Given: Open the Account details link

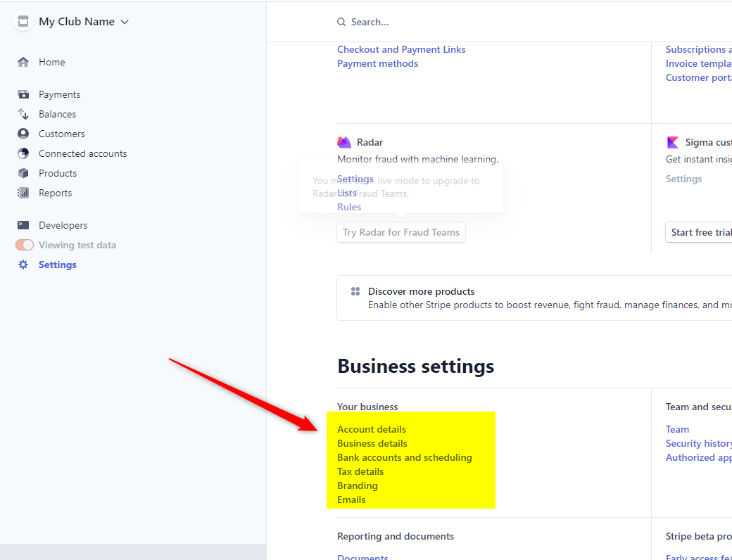Looking at the screenshot, I should click(x=372, y=429).
